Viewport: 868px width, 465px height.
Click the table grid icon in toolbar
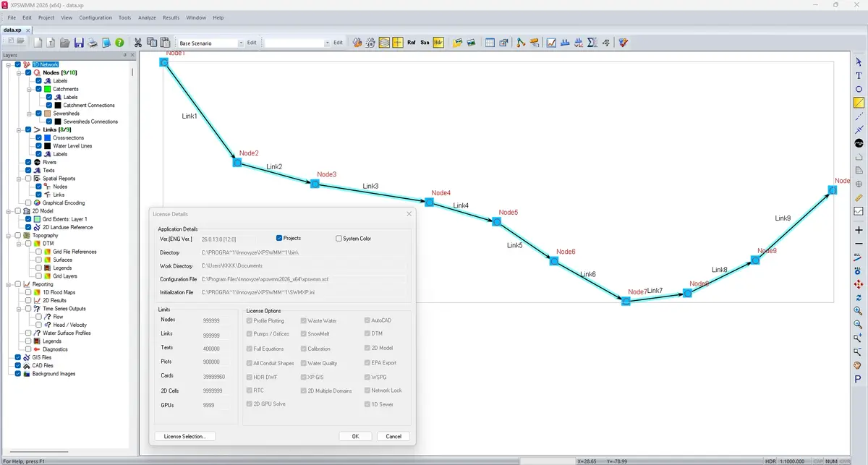pos(490,43)
